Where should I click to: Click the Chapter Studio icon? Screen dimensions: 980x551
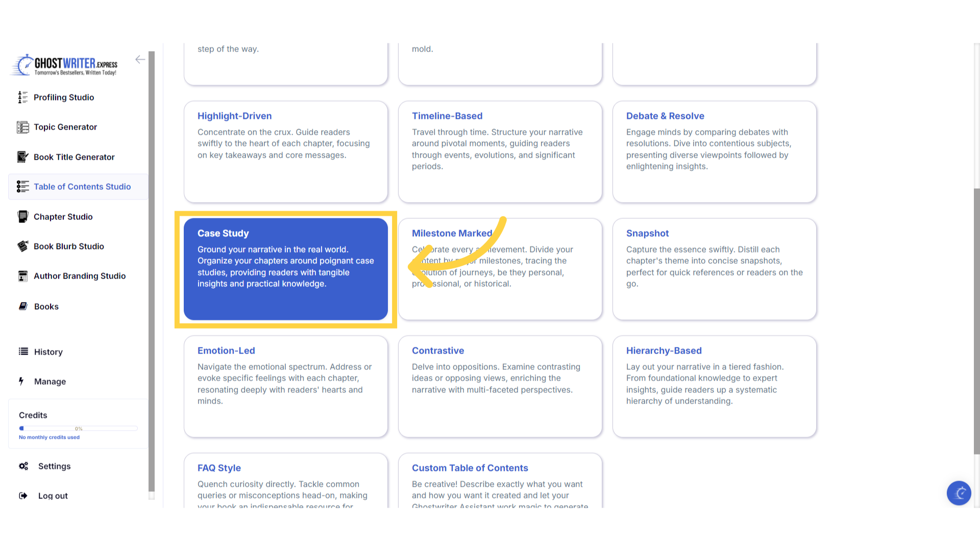[x=22, y=217]
